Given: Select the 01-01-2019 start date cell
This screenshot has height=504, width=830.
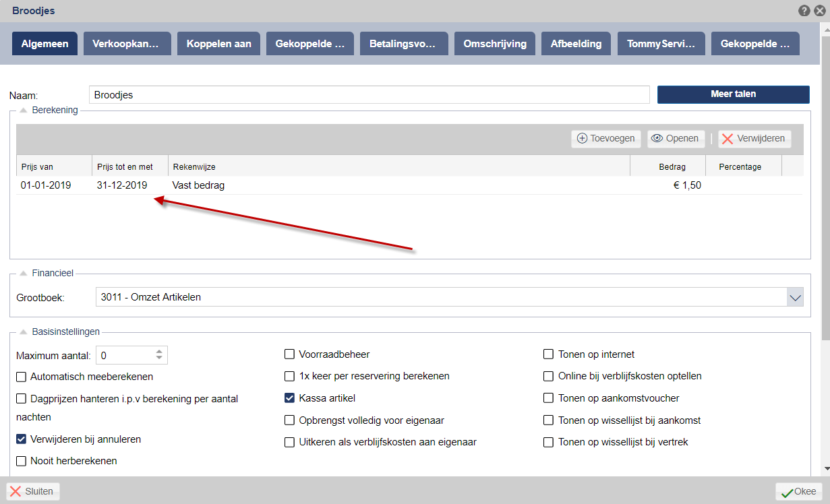Looking at the screenshot, I should 54,185.
